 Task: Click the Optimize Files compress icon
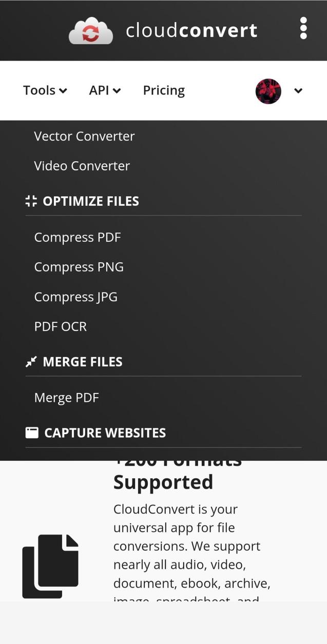click(31, 200)
